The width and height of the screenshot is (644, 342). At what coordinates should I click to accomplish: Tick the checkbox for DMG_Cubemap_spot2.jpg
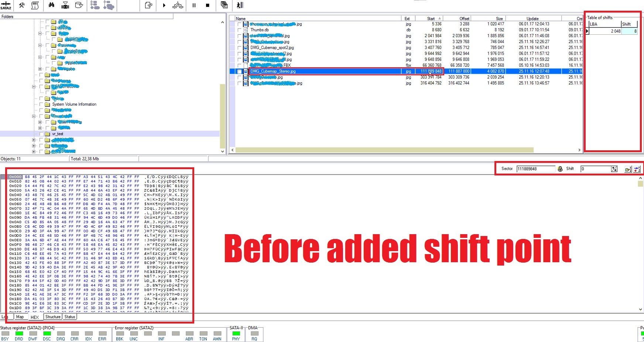tap(239, 48)
